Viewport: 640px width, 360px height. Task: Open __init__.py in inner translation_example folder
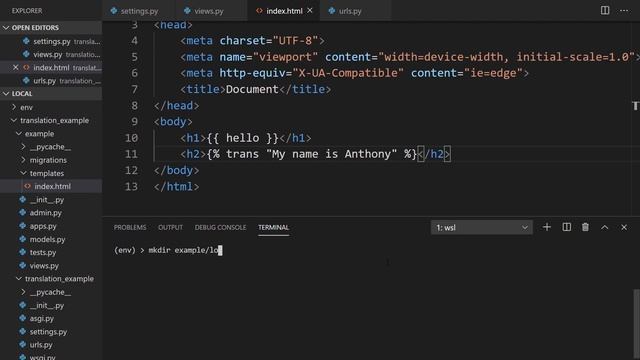(x=51, y=305)
